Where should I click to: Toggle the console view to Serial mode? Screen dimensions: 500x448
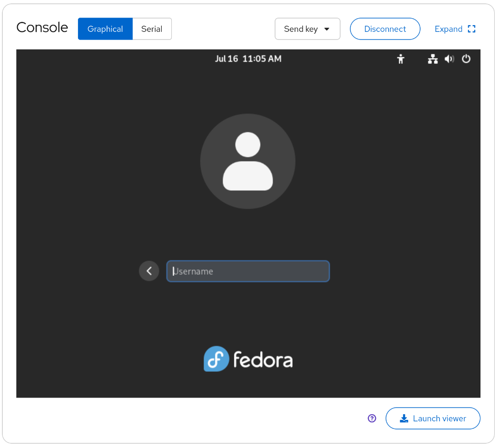pyautogui.click(x=152, y=29)
